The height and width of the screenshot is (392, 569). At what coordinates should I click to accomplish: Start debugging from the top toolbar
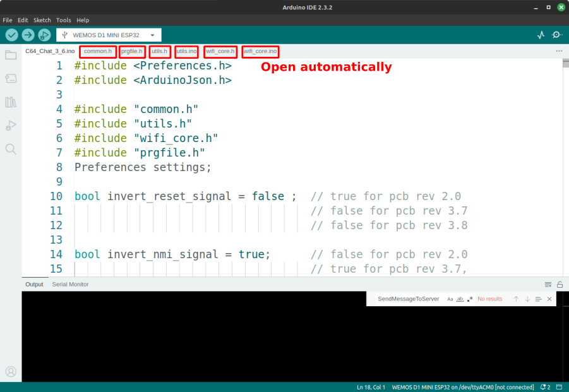coord(44,35)
